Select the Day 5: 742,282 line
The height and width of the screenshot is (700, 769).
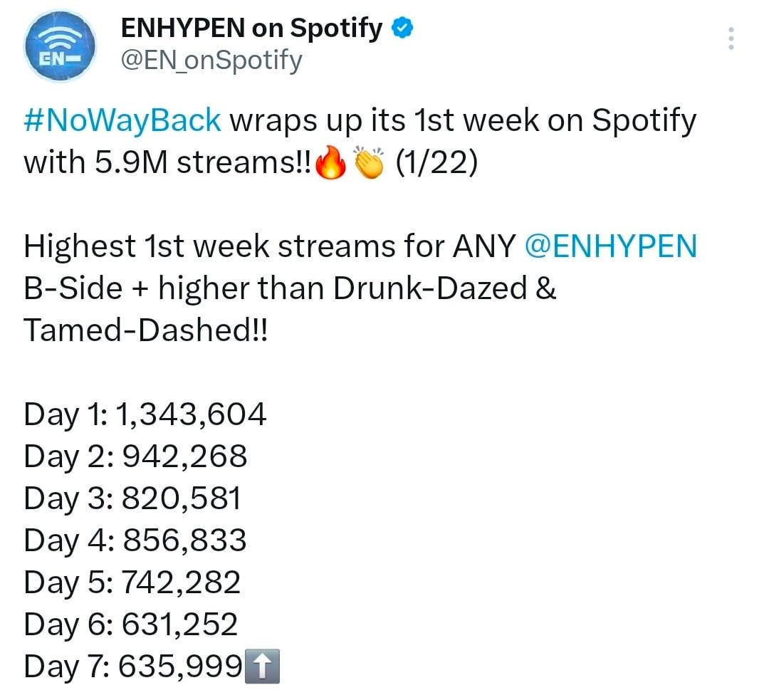click(132, 583)
